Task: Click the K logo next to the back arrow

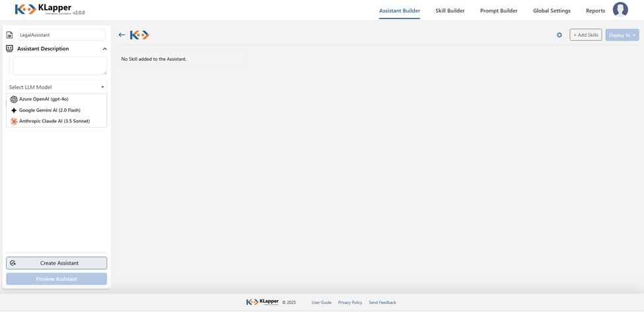Action: (139, 35)
